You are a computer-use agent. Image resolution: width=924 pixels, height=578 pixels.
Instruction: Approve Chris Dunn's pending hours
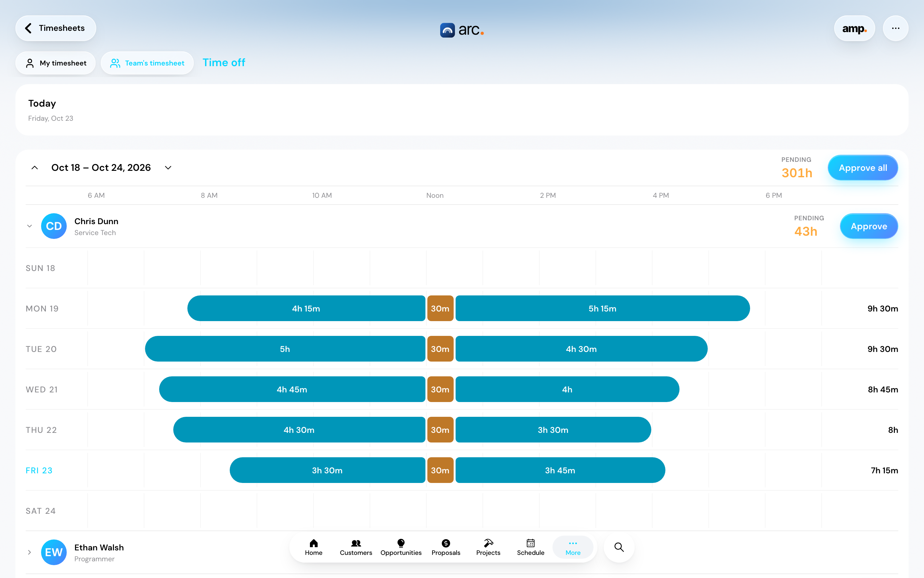click(x=868, y=226)
